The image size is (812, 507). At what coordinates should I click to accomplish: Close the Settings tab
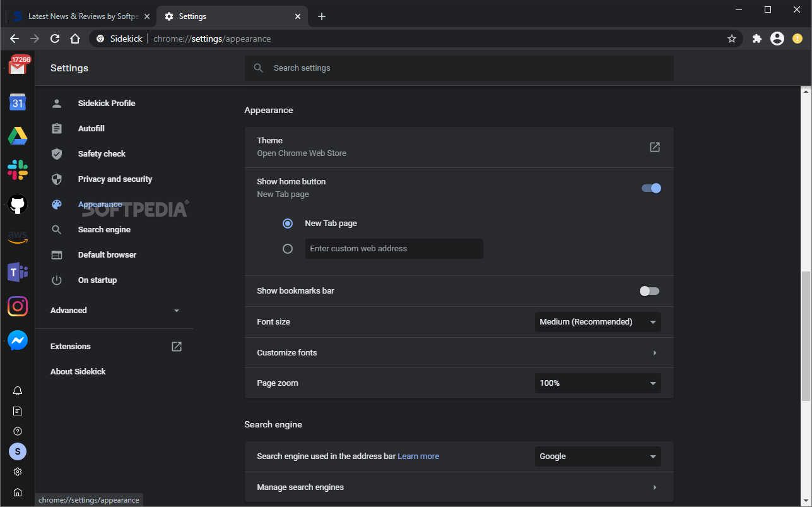pyautogui.click(x=298, y=16)
